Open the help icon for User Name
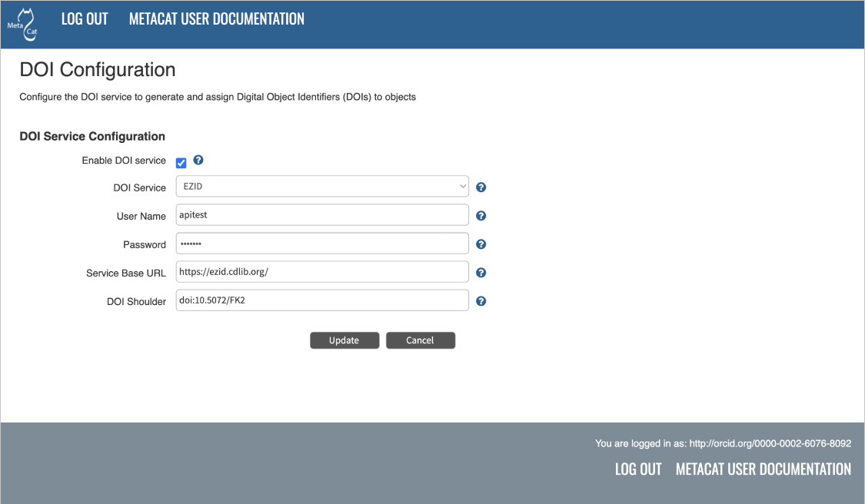 (x=481, y=216)
